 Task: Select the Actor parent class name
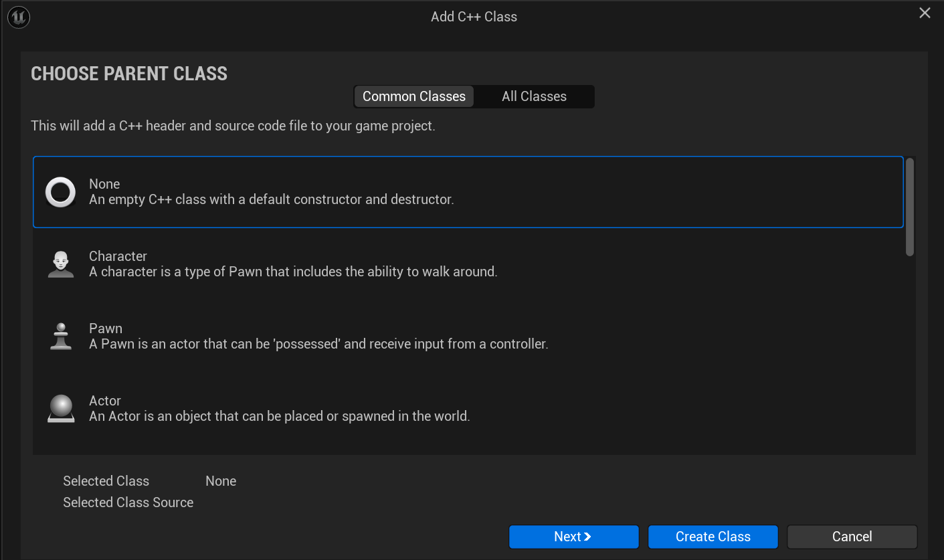pos(105,401)
